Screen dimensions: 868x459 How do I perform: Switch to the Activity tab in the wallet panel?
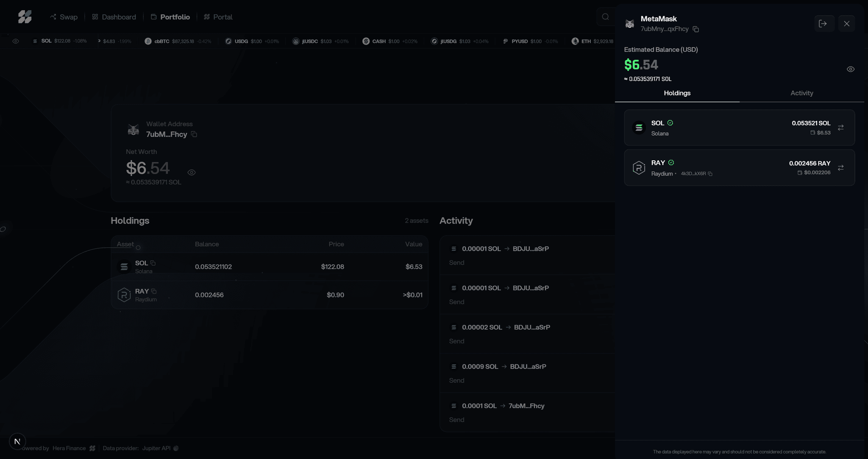click(x=801, y=93)
